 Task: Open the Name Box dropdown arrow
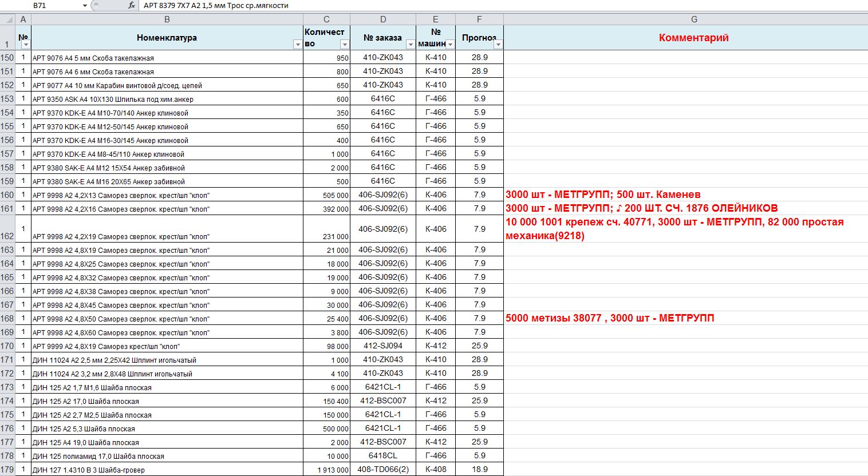pos(85,5)
